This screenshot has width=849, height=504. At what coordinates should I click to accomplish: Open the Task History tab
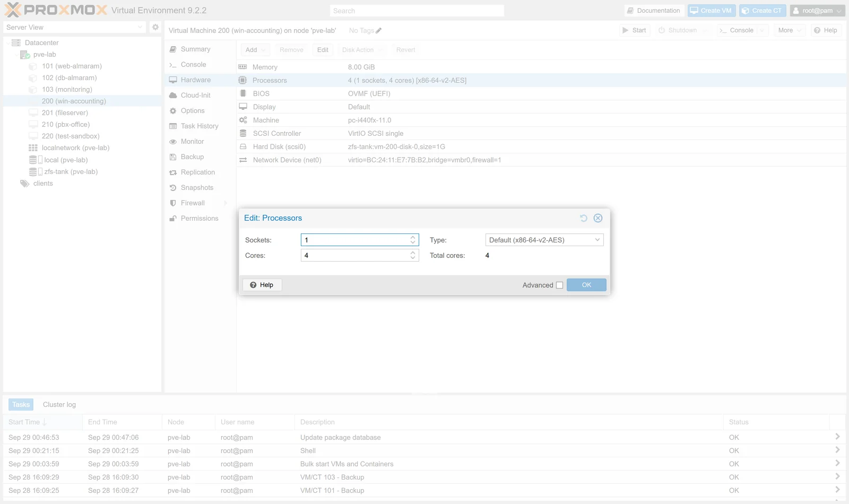click(201, 126)
